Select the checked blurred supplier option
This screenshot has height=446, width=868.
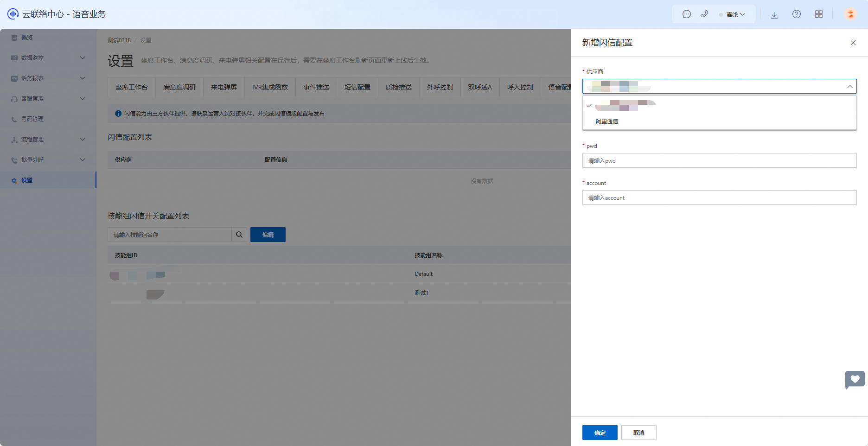click(x=719, y=106)
